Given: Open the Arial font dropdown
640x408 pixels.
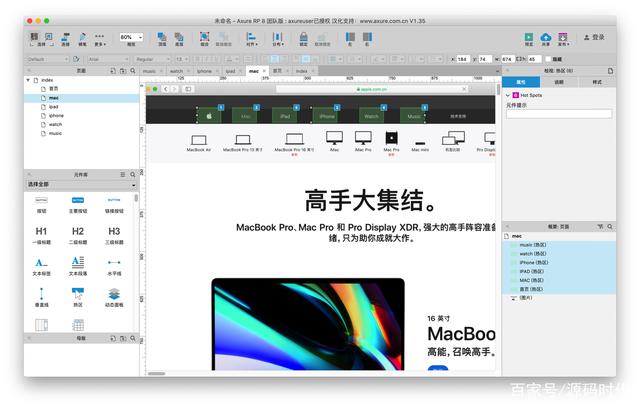Looking at the screenshot, I should 109,59.
